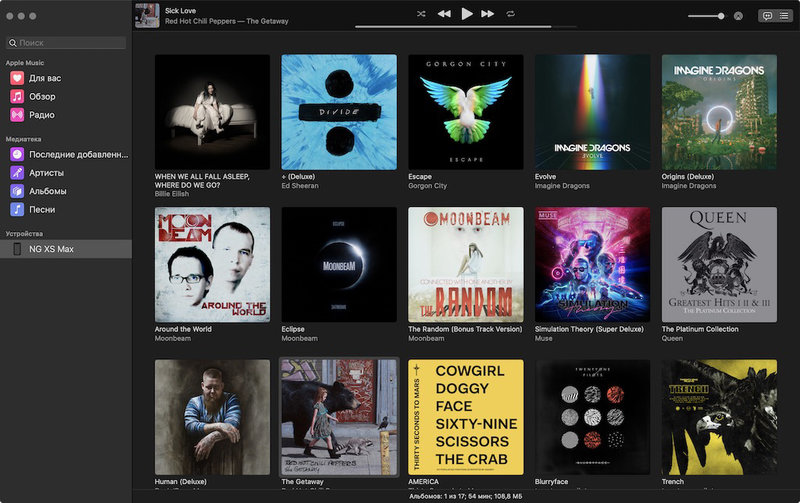Click the Ed Sheeran artist link

[300, 186]
